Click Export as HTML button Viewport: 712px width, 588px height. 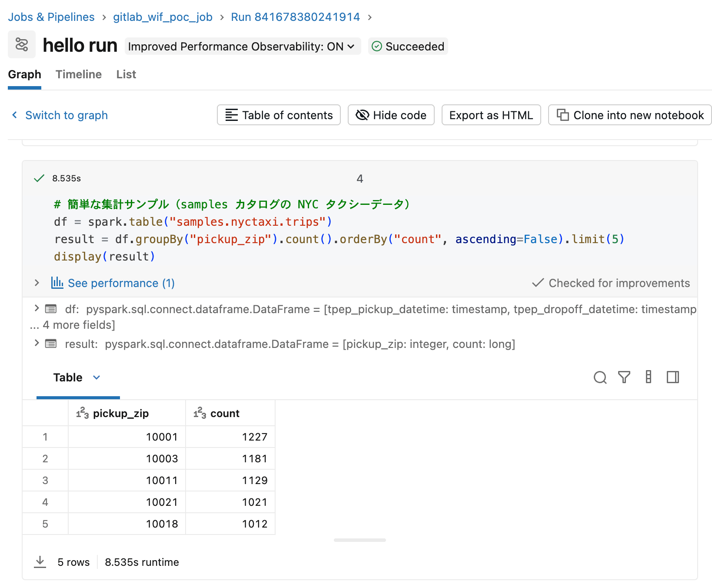click(491, 115)
